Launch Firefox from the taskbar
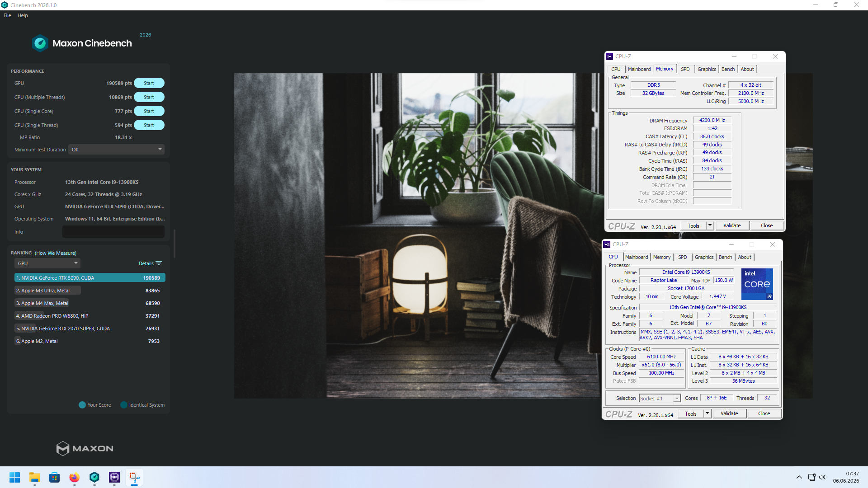 75,477
